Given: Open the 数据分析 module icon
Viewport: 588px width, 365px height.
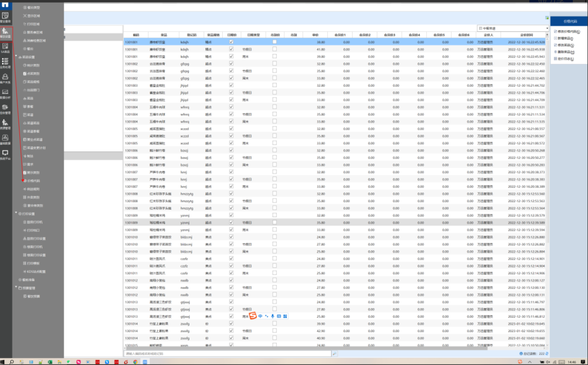Looking at the screenshot, I should (x=6, y=93).
